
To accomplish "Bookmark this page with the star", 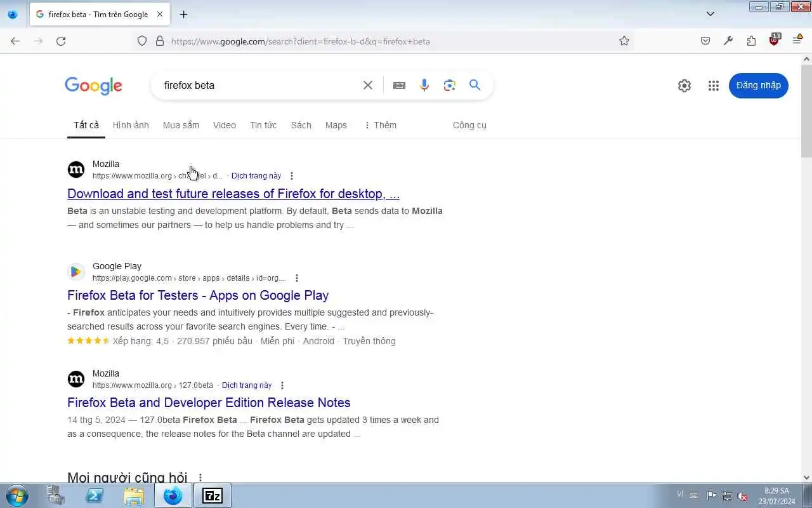I will click(x=624, y=41).
